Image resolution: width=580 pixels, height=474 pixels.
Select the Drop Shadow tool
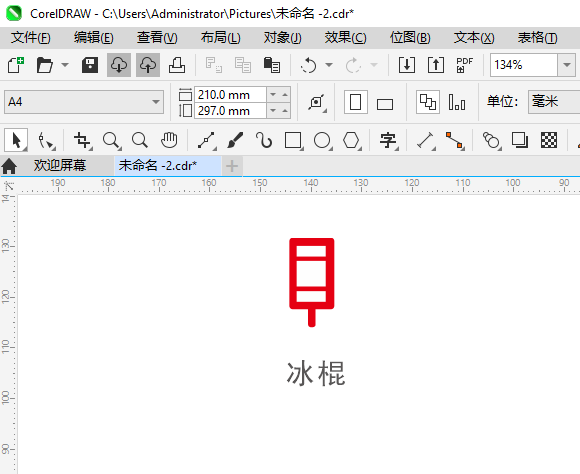click(520, 141)
